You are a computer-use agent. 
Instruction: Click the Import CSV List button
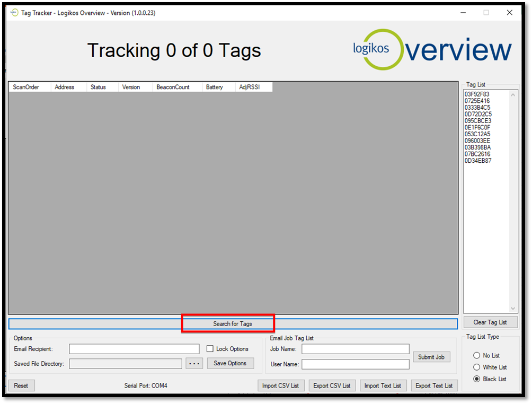281,385
